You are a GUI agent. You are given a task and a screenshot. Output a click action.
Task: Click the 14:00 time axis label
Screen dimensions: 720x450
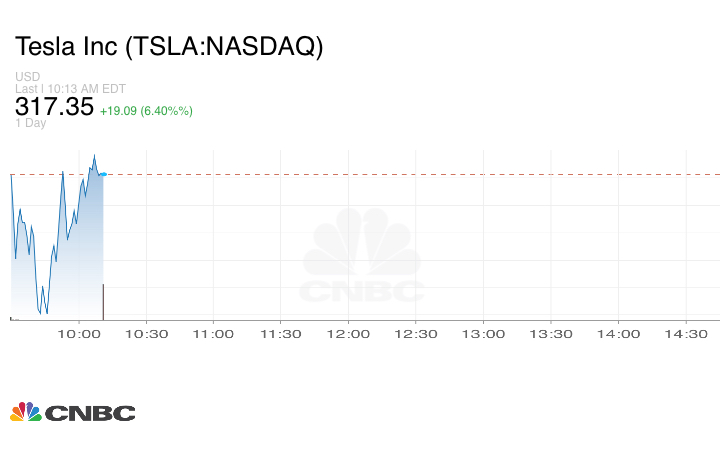[x=618, y=334]
